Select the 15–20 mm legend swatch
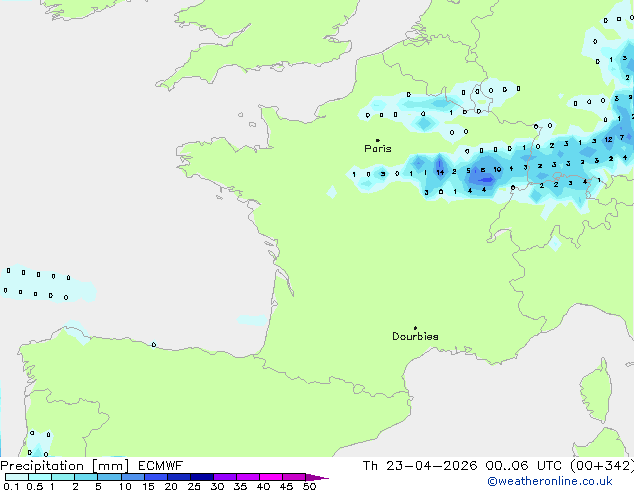634x490 pixels. point(155,477)
